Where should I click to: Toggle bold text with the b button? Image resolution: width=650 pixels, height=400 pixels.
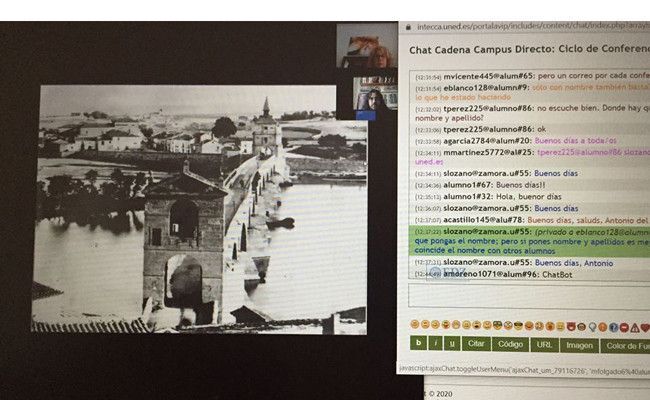[419, 345]
